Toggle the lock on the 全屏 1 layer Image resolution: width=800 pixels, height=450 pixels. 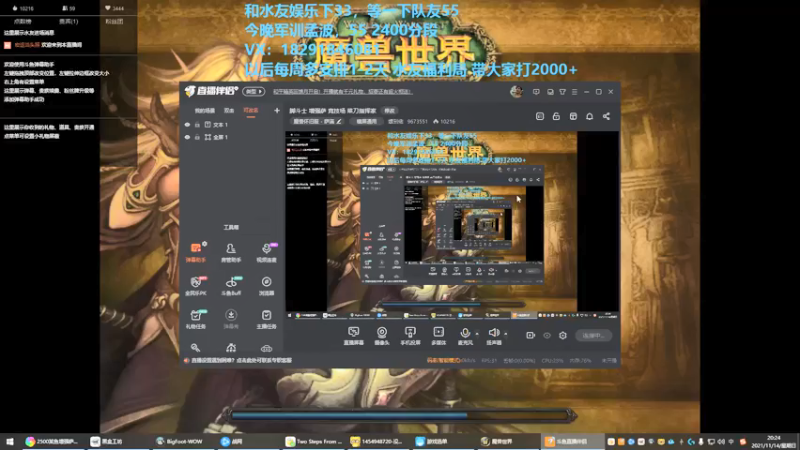[x=197, y=137]
